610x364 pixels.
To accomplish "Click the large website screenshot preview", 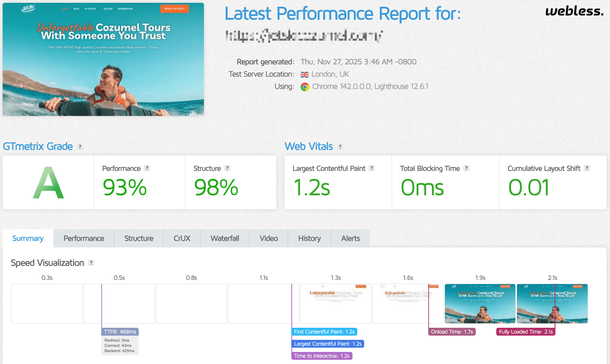I will (x=103, y=59).
